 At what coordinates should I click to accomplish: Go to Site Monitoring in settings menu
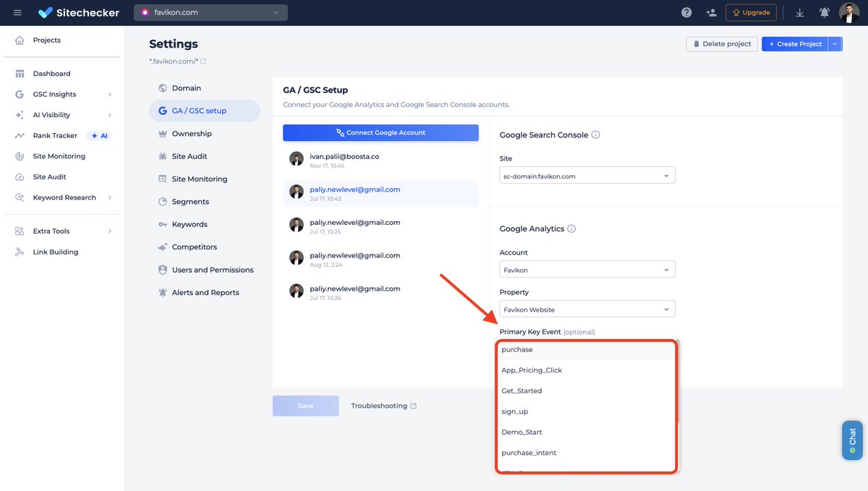(x=205, y=179)
